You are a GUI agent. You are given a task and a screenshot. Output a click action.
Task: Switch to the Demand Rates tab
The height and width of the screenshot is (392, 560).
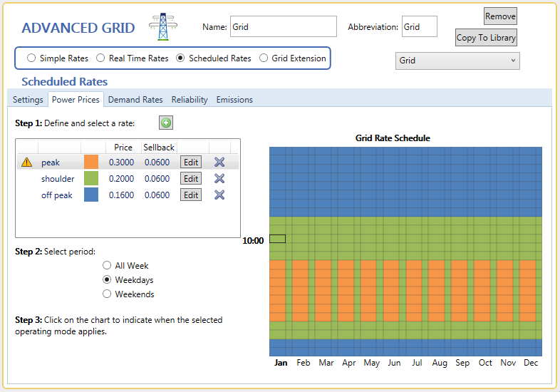click(135, 100)
